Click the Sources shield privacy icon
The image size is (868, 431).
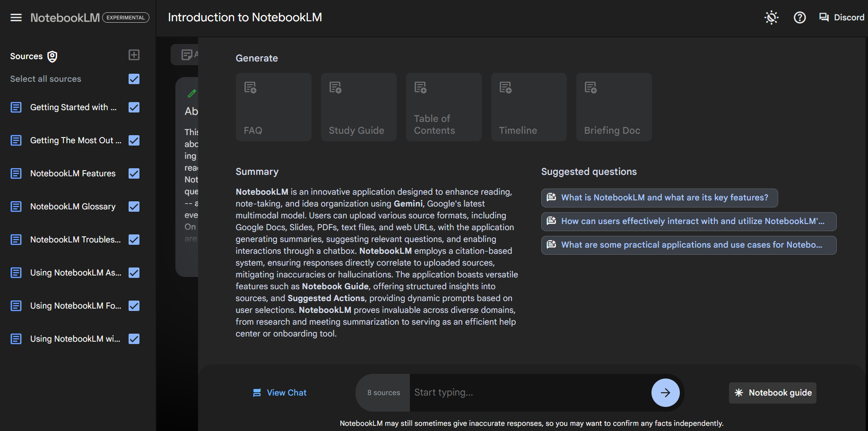click(x=52, y=57)
